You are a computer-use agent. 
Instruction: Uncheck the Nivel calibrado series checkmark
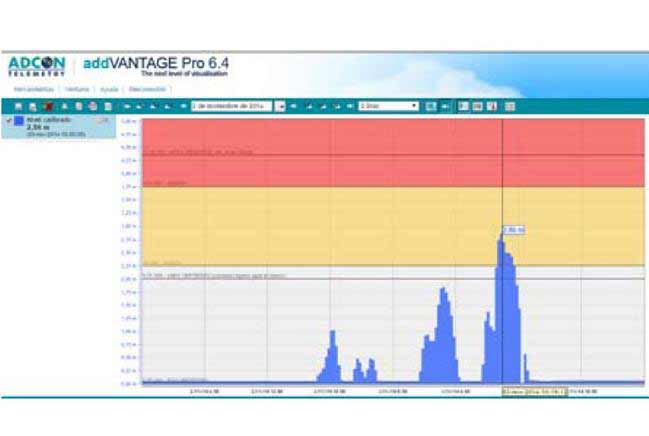[x=9, y=120]
